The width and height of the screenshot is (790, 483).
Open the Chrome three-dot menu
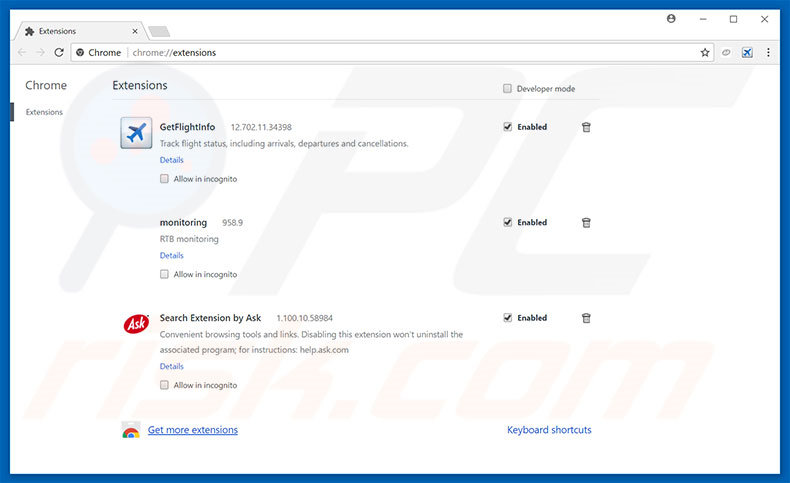(x=768, y=52)
